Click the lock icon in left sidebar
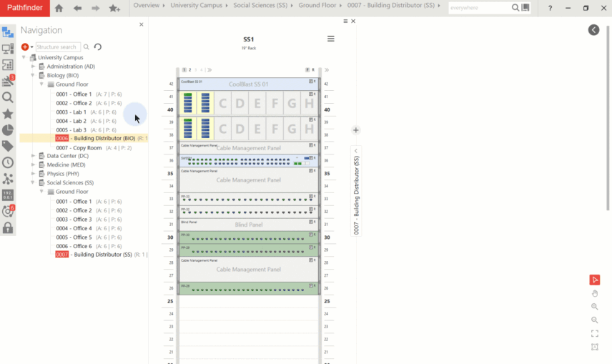 click(x=8, y=227)
